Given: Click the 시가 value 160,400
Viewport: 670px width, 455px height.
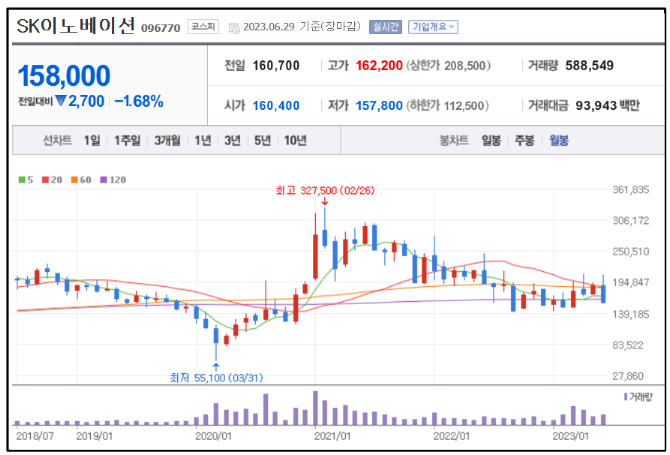Looking at the screenshot, I should tap(276, 105).
